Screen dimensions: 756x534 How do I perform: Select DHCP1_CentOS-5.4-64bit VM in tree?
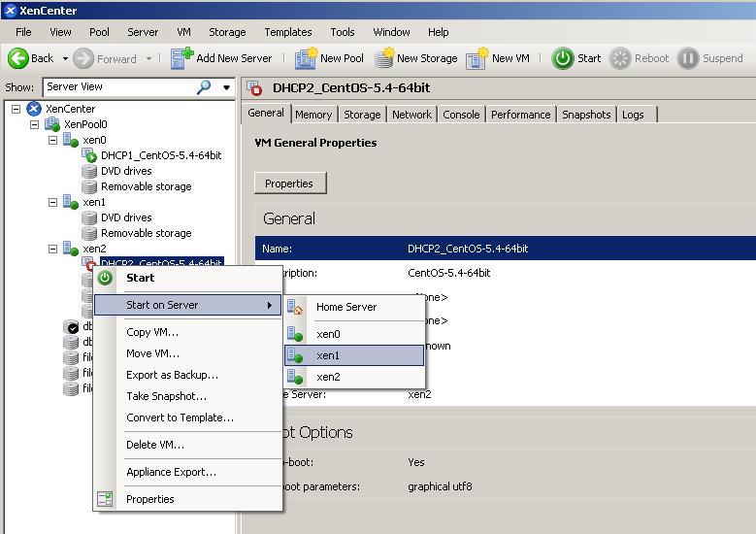(160, 155)
